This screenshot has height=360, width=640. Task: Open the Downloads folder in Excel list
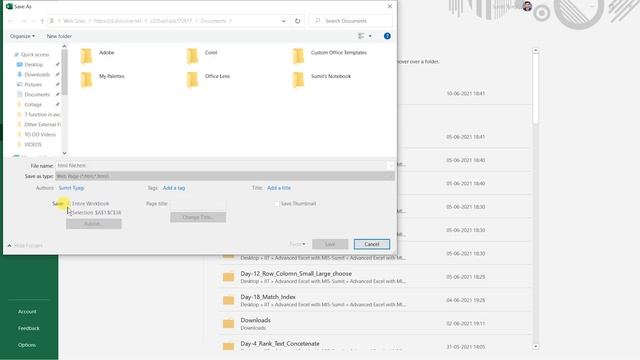click(x=376, y=324)
